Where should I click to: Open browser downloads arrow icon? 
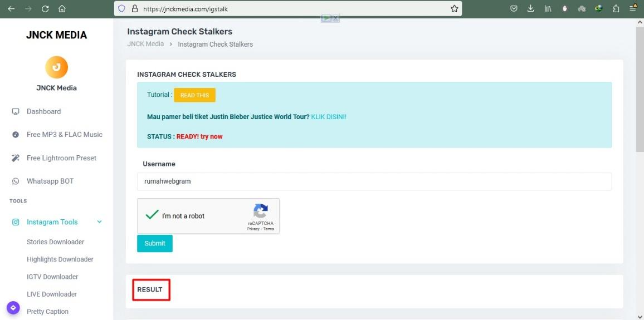tap(531, 8)
